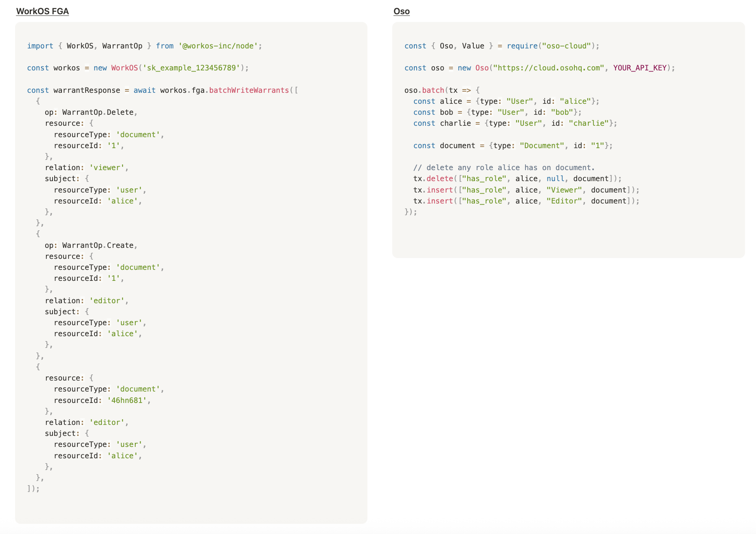Click the YOUR_API_KEY placeholder

[640, 68]
